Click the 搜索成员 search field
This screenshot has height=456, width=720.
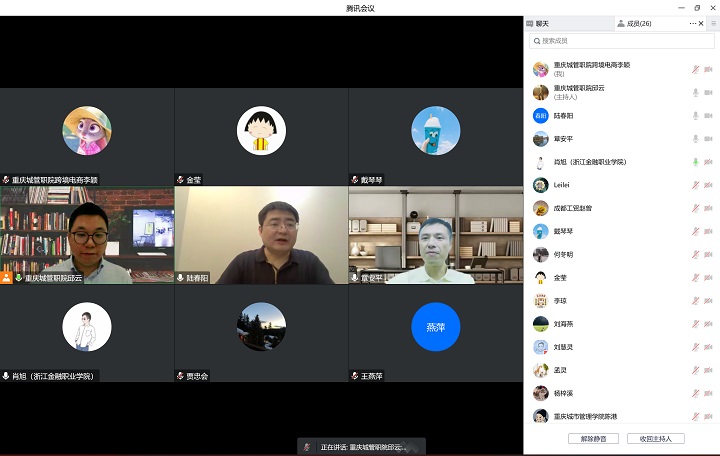pos(622,41)
